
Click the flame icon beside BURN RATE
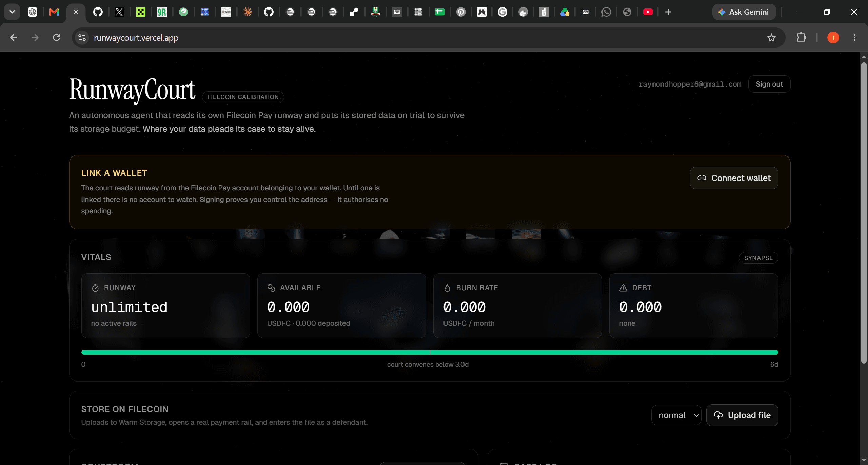click(447, 288)
